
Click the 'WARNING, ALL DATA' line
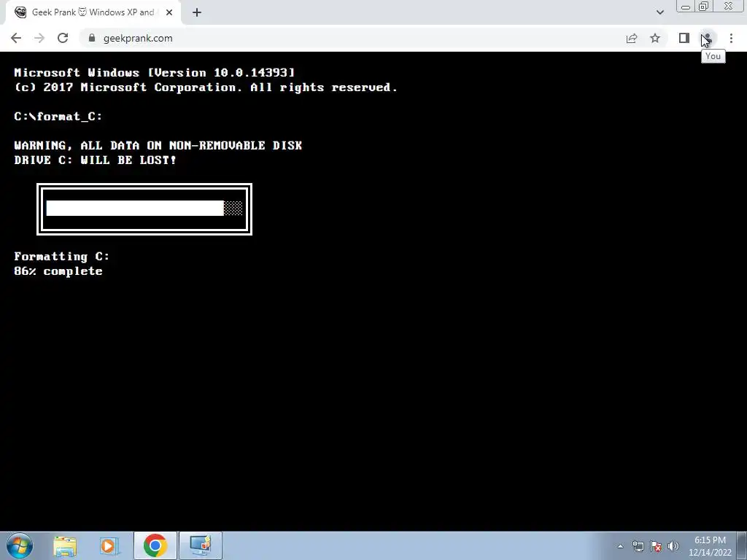coord(158,145)
